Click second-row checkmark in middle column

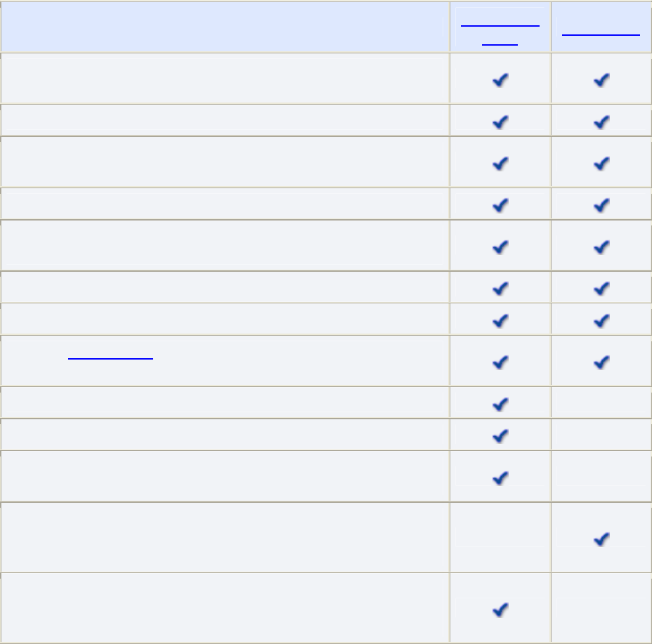coord(500,121)
